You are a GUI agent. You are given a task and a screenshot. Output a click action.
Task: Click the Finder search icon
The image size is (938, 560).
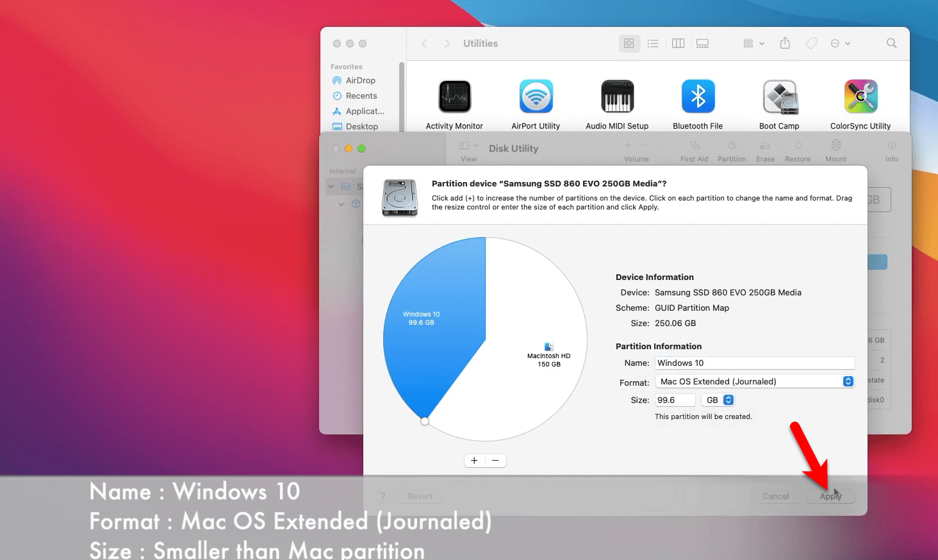coord(891,44)
